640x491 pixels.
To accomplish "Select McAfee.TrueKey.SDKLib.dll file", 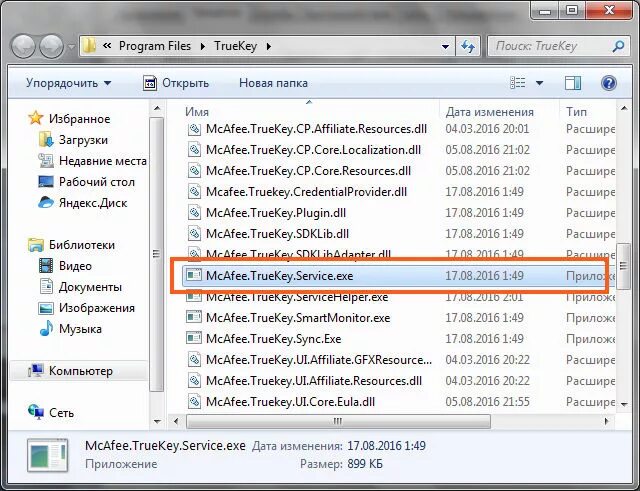I will click(277, 234).
